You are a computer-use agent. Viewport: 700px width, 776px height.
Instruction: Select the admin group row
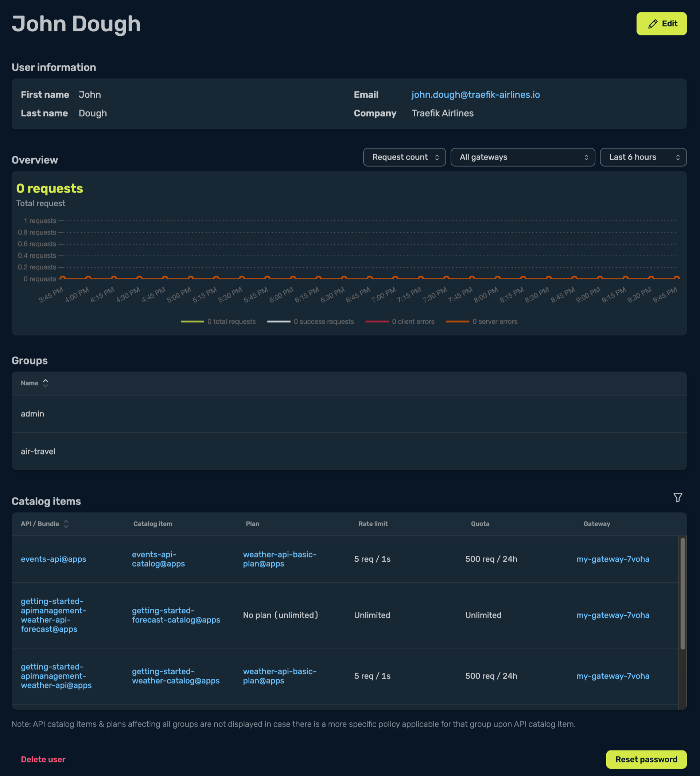click(x=349, y=414)
